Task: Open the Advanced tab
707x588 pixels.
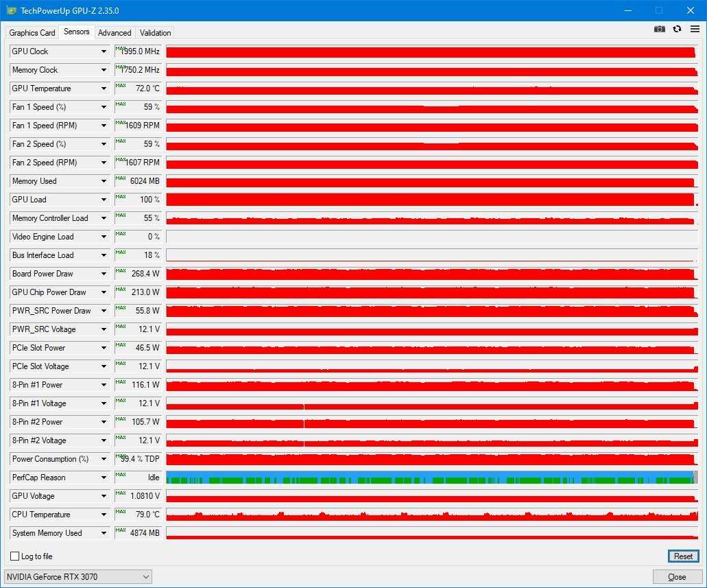Action: pyautogui.click(x=115, y=33)
